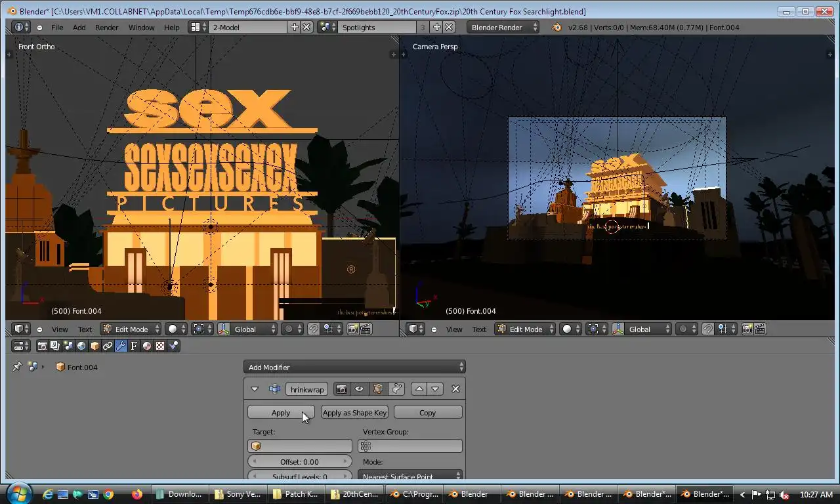Remove the Shrinkwrap modifier with X

pos(455,389)
